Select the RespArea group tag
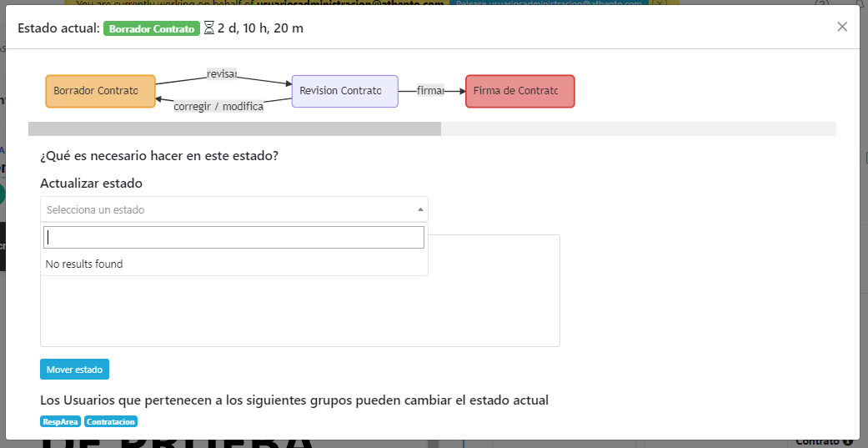 click(60, 422)
